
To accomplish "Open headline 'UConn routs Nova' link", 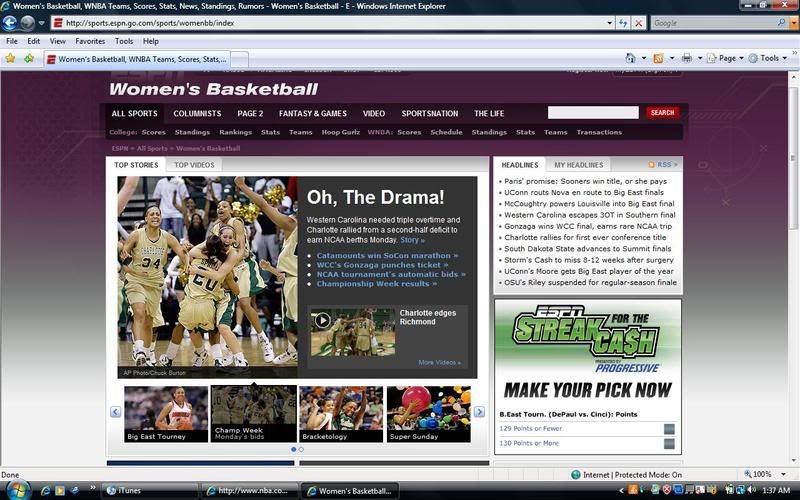I will [x=584, y=192].
